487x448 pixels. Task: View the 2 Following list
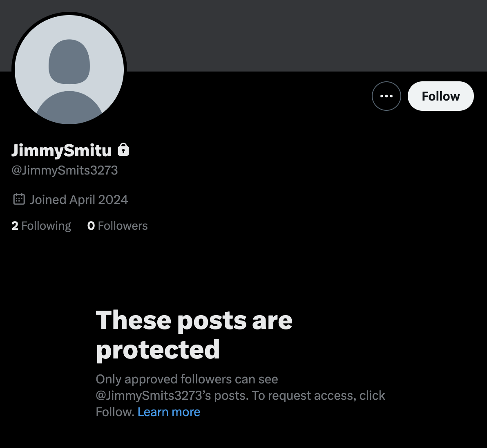pyautogui.click(x=41, y=226)
